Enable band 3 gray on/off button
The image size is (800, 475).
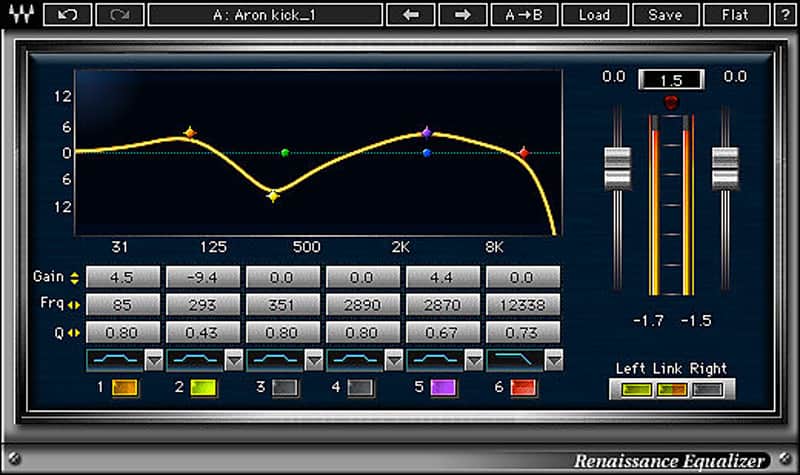click(x=285, y=388)
